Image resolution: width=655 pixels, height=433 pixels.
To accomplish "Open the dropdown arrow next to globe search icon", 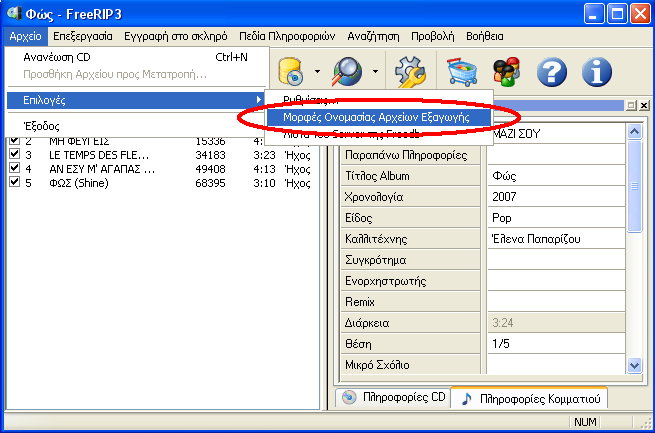I will click(375, 72).
